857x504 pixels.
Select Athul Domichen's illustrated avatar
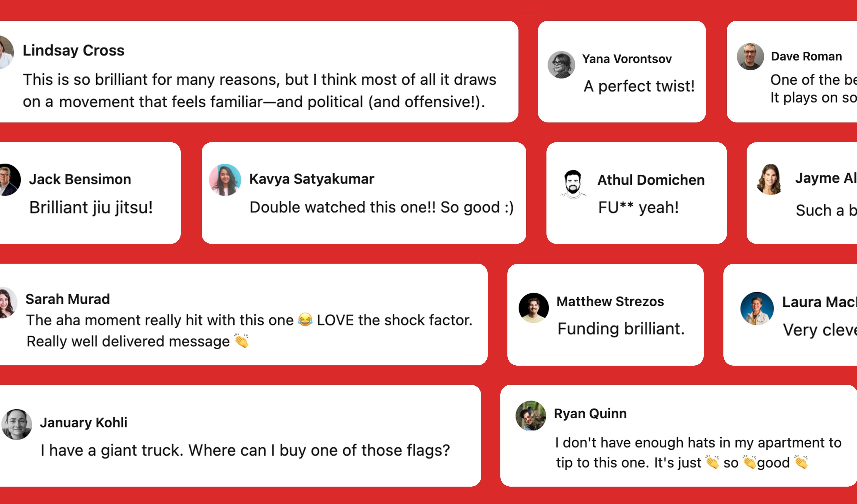tap(573, 184)
